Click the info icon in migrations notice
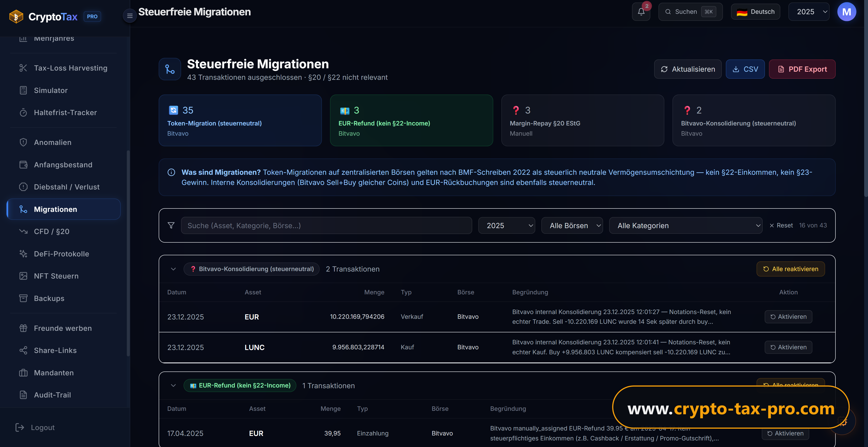Image resolution: width=868 pixels, height=447 pixels. pyautogui.click(x=171, y=172)
